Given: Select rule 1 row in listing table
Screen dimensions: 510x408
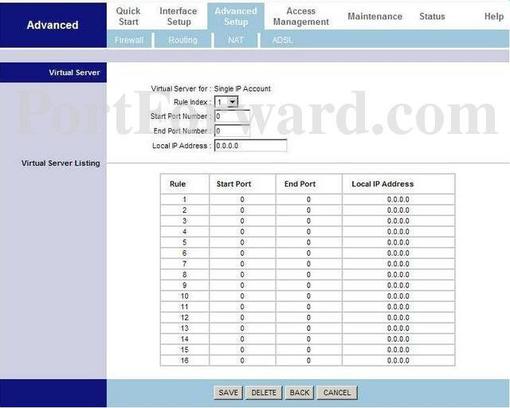Looking at the screenshot, I should pos(307,199).
